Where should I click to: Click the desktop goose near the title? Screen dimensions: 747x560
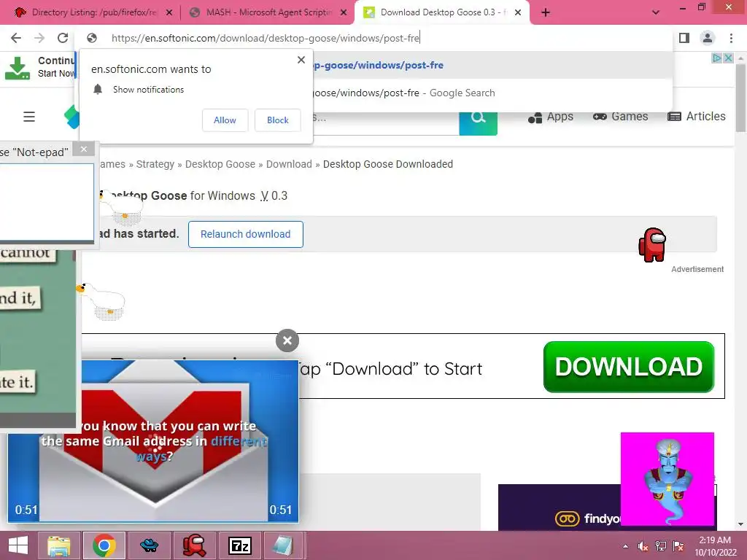coord(121,208)
